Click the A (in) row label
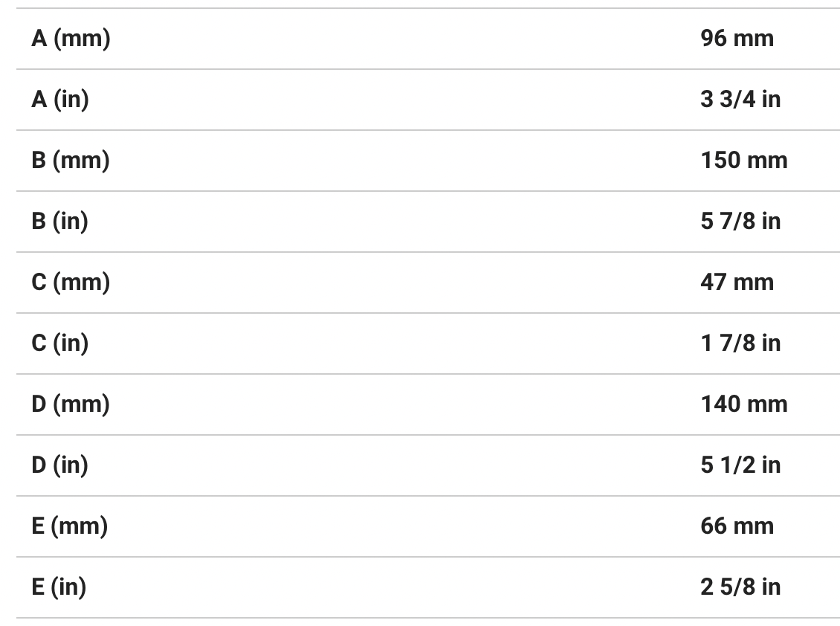This screenshot has width=840, height=626. [x=60, y=99]
